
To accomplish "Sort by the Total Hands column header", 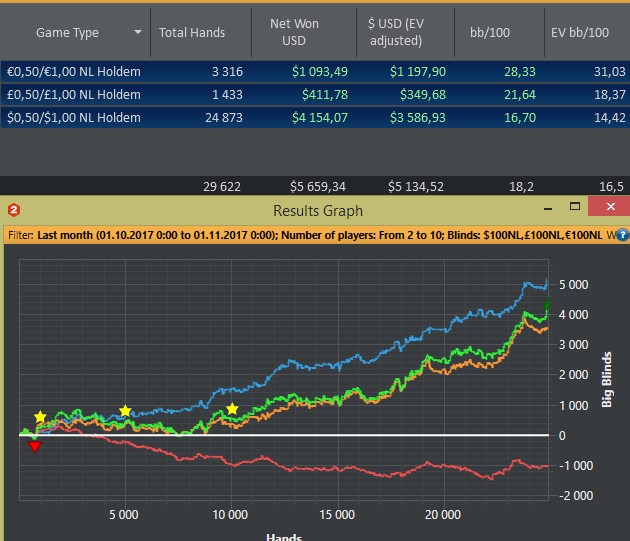I will (x=192, y=32).
